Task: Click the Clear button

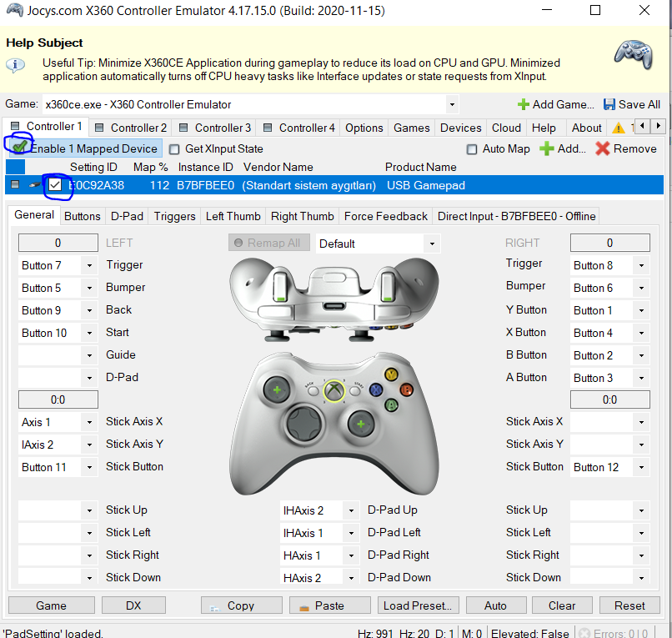Action: pos(562,605)
